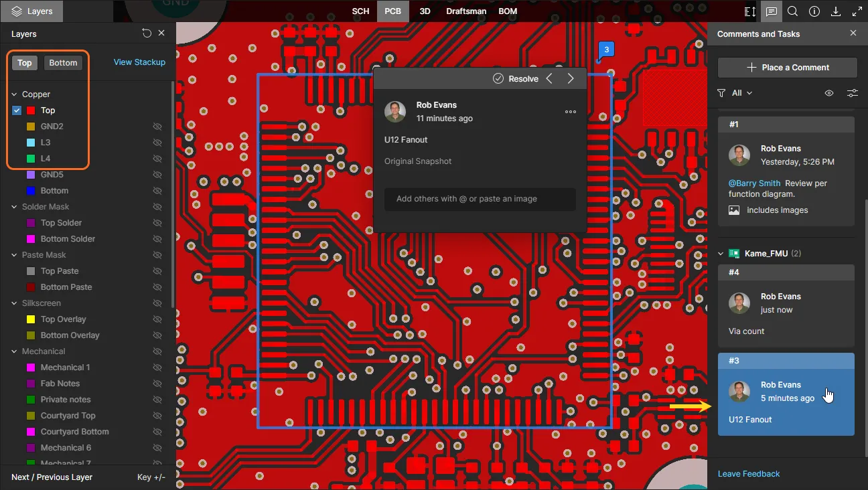Screen dimensions: 868x490
Task: Open comment #1 Review per function diagram card
Action: pyautogui.click(x=786, y=171)
